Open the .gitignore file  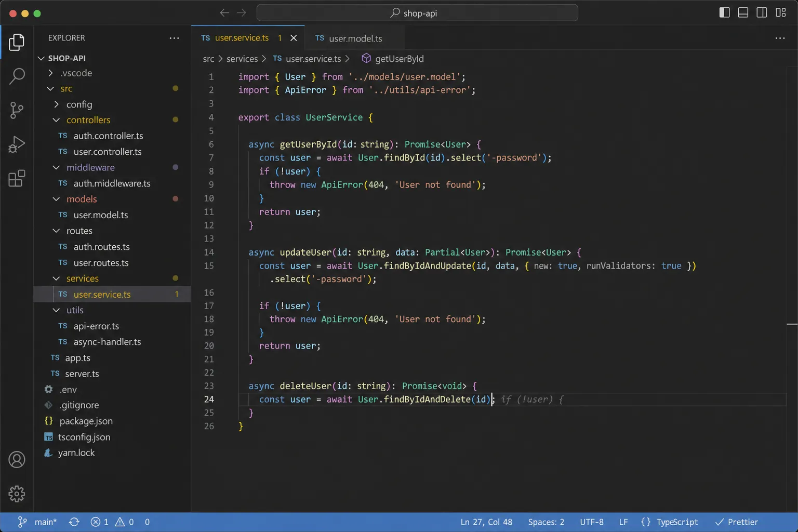coord(112,405)
